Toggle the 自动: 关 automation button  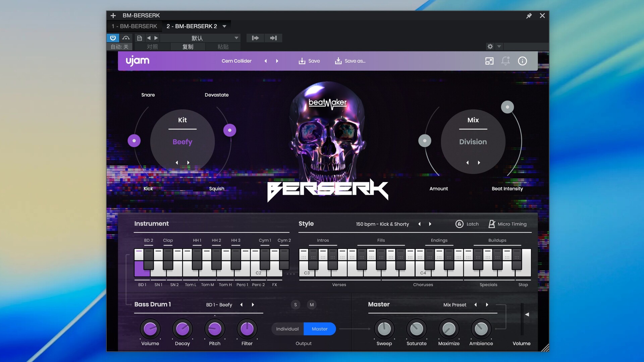tap(120, 47)
